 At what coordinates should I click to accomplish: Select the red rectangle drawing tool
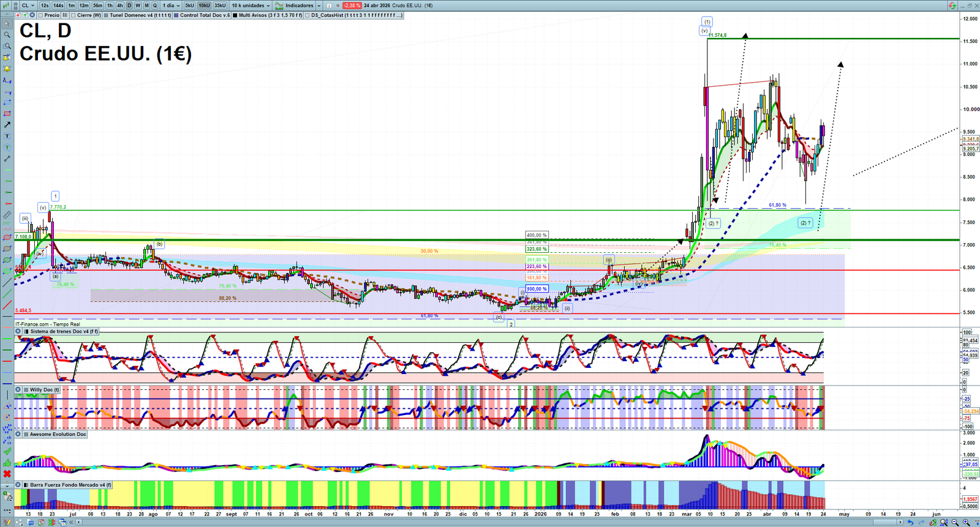(x=7, y=114)
